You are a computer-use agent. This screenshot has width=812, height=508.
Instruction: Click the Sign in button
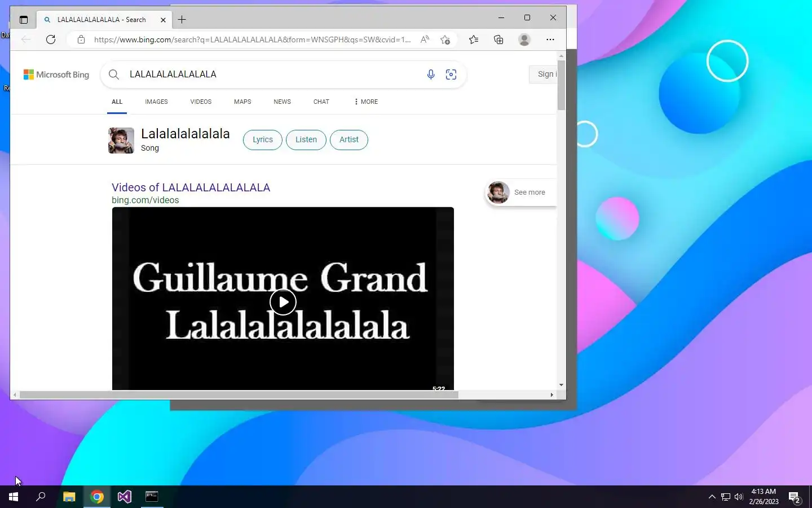coord(544,75)
